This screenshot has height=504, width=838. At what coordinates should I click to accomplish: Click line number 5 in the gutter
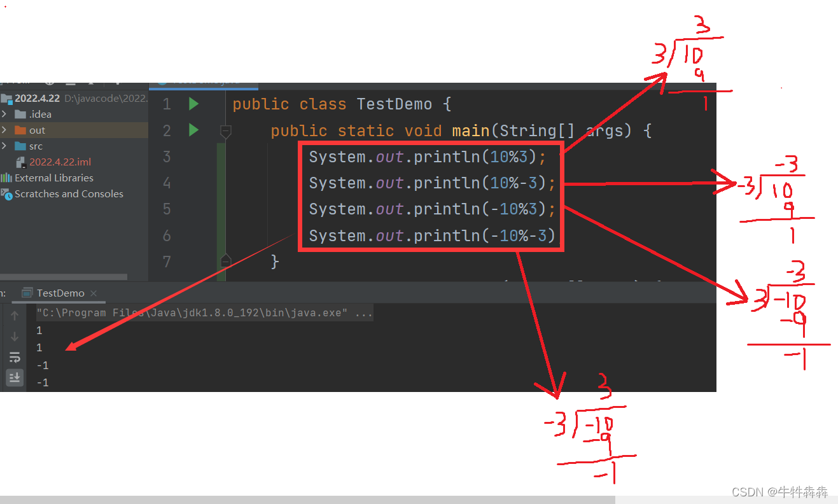pos(167,209)
